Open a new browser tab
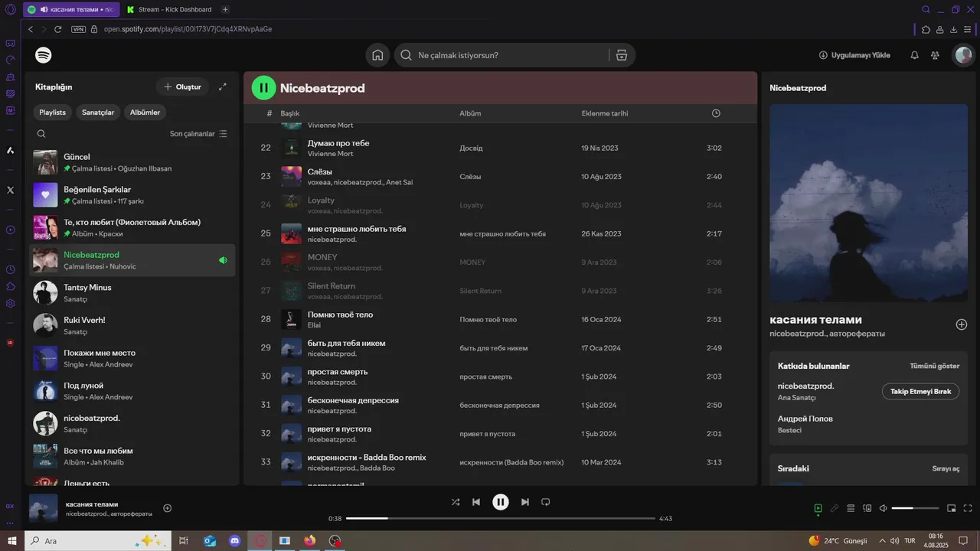 pos(225,9)
